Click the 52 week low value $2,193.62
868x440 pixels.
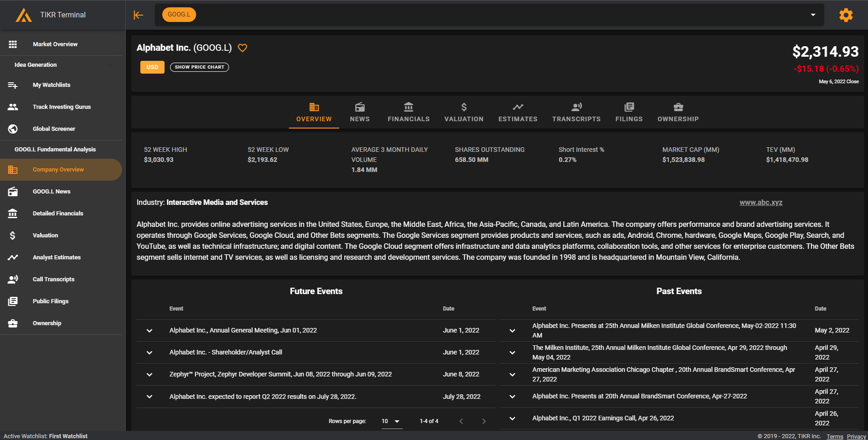(262, 160)
